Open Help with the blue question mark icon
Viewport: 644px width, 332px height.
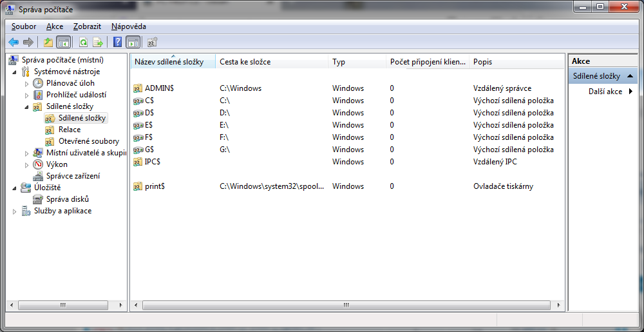[x=118, y=42]
